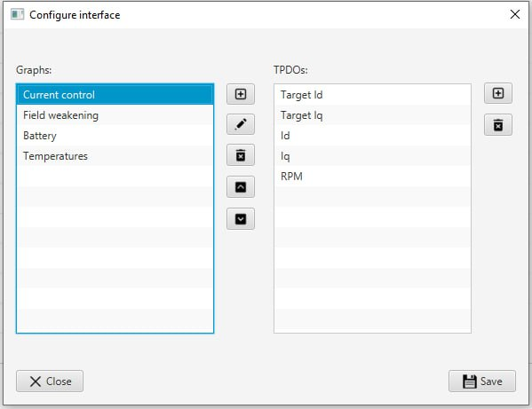Select the RPM TPDO entry
This screenshot has width=532, height=409.
tap(372, 177)
